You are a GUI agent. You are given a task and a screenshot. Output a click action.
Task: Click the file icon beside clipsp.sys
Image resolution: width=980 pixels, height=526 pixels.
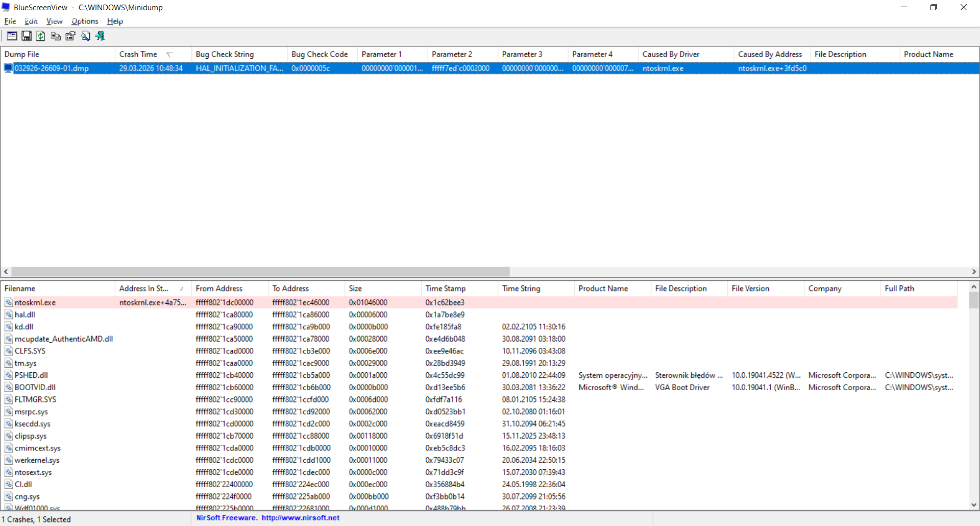pyautogui.click(x=9, y=436)
